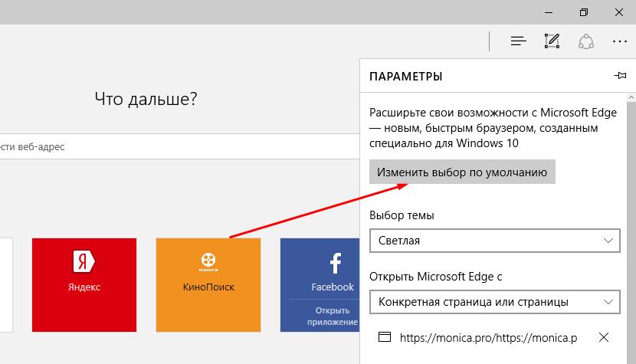Restore down the Edge window

tap(584, 12)
